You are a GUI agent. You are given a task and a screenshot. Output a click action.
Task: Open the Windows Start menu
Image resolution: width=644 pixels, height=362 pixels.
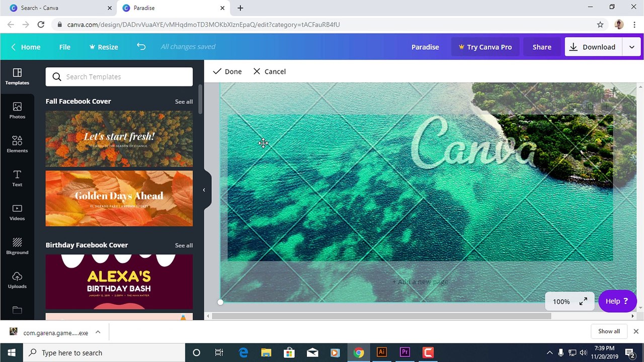coord(12,352)
